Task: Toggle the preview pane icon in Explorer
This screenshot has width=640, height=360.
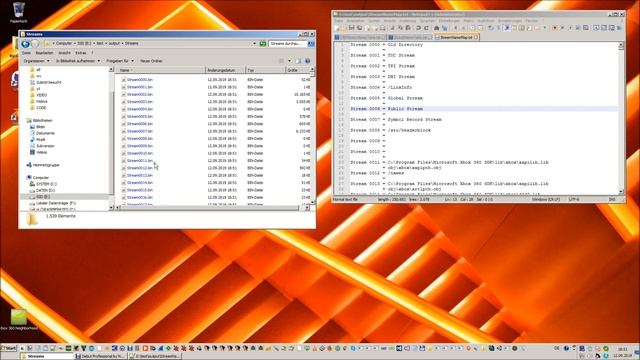Action: pyautogui.click(x=298, y=61)
